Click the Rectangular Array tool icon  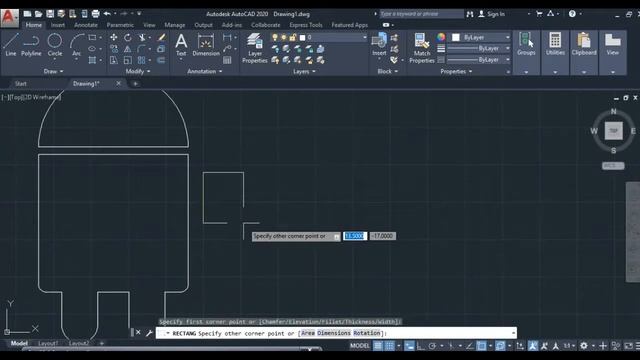(x=142, y=60)
